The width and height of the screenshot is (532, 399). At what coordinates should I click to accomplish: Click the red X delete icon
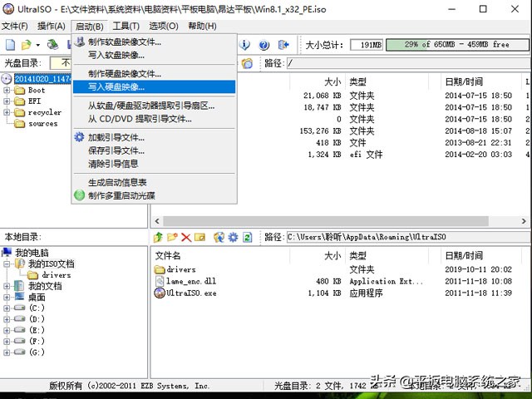pos(186,237)
